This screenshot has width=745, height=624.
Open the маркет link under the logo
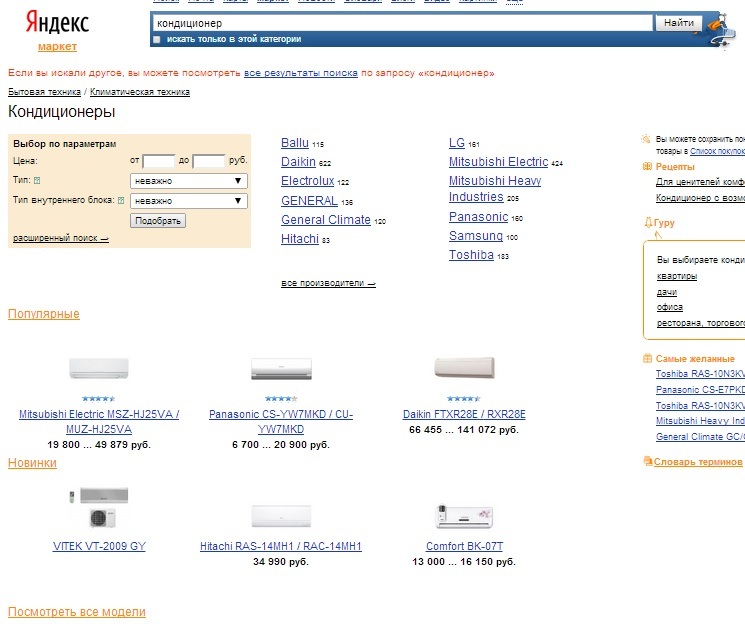[57, 47]
